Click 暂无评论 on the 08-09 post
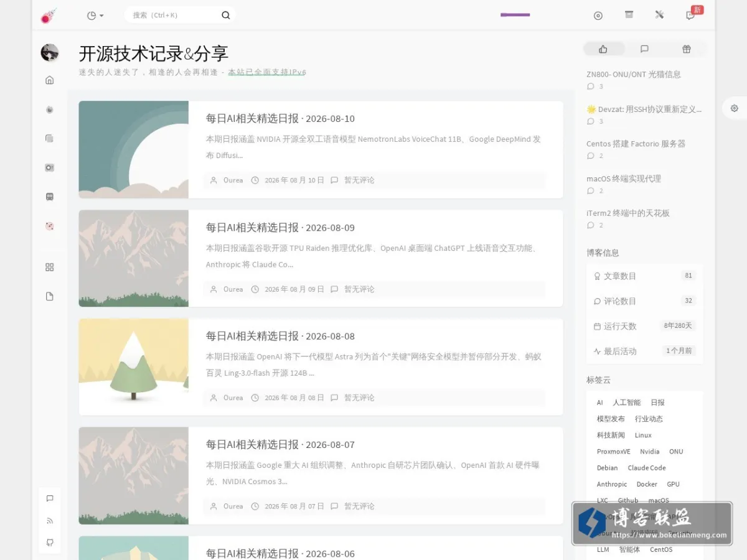 (x=359, y=289)
